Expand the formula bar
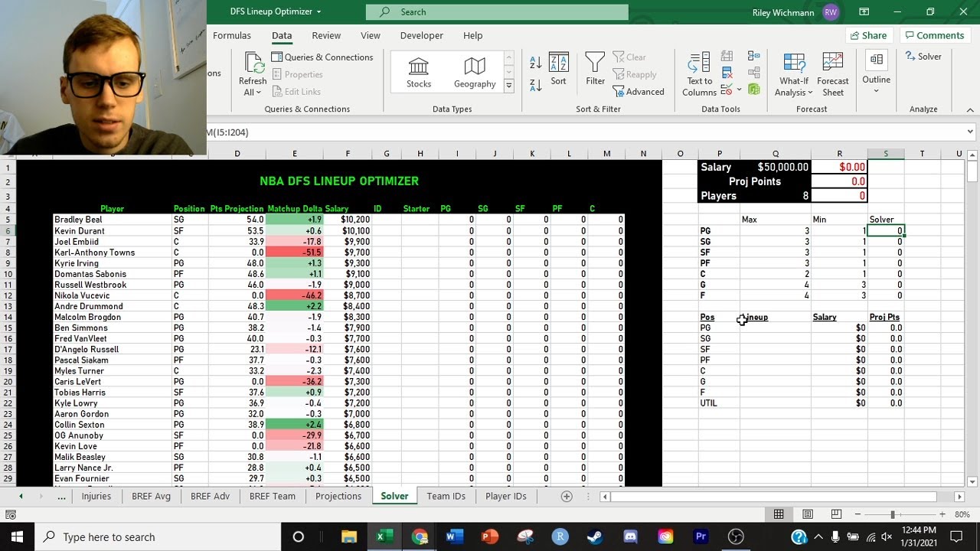Image resolution: width=980 pixels, height=551 pixels. pyautogui.click(x=970, y=132)
